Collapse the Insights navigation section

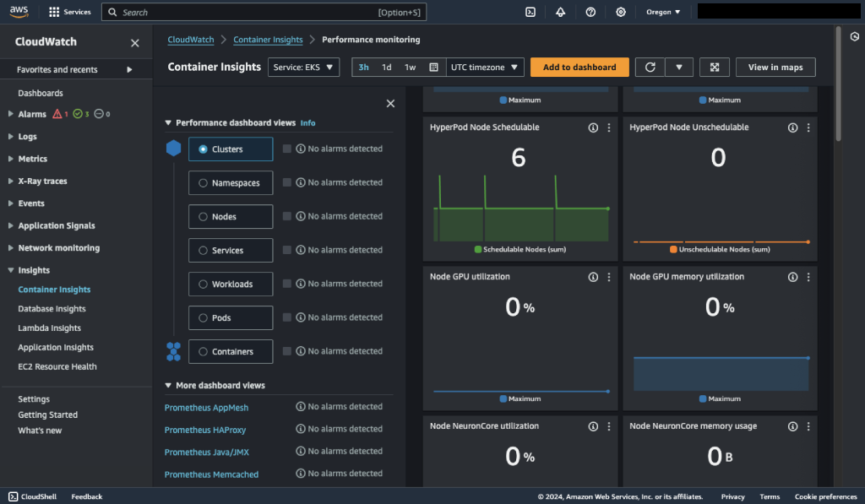[10, 270]
